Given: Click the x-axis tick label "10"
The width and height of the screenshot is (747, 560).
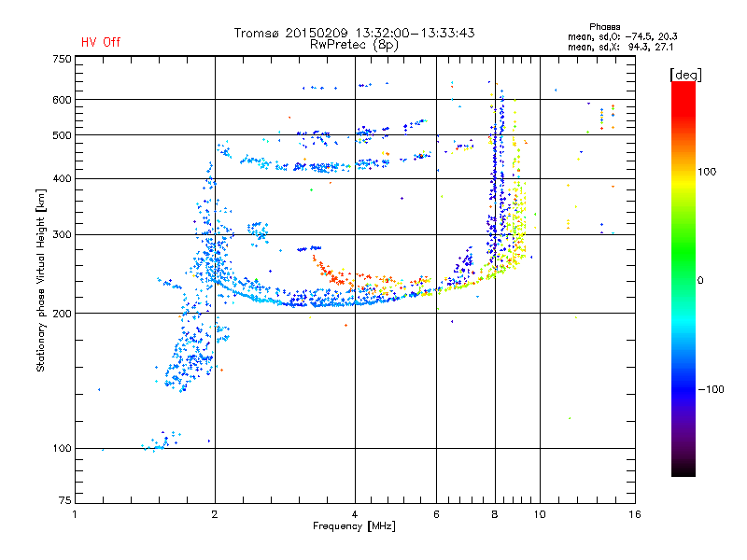Looking at the screenshot, I should pos(540,514).
